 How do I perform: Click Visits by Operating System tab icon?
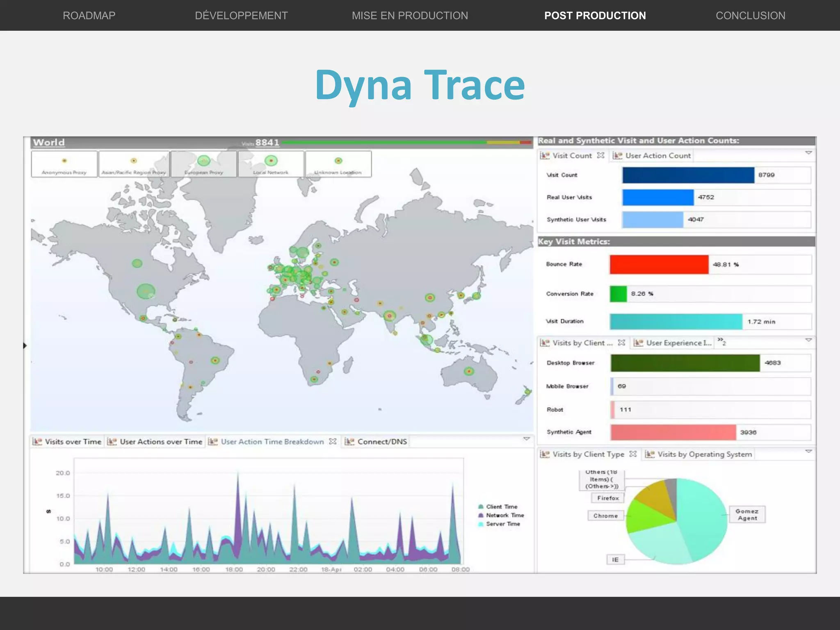[x=650, y=454]
